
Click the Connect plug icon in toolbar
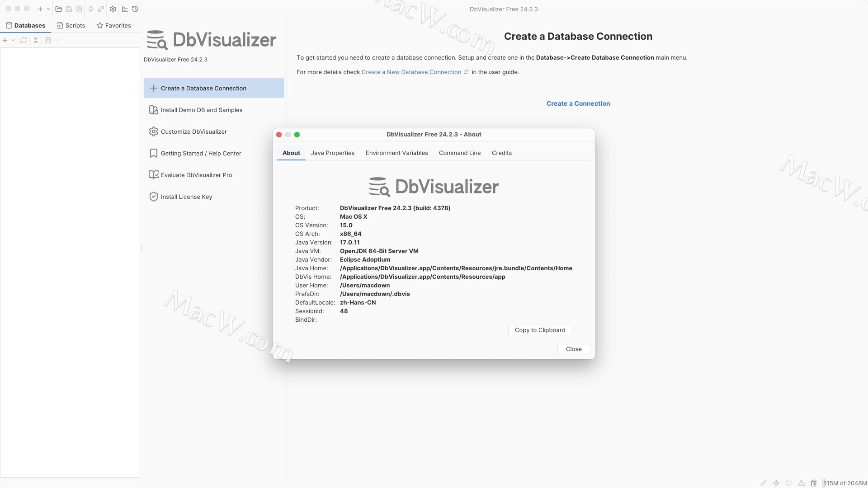pos(91,9)
